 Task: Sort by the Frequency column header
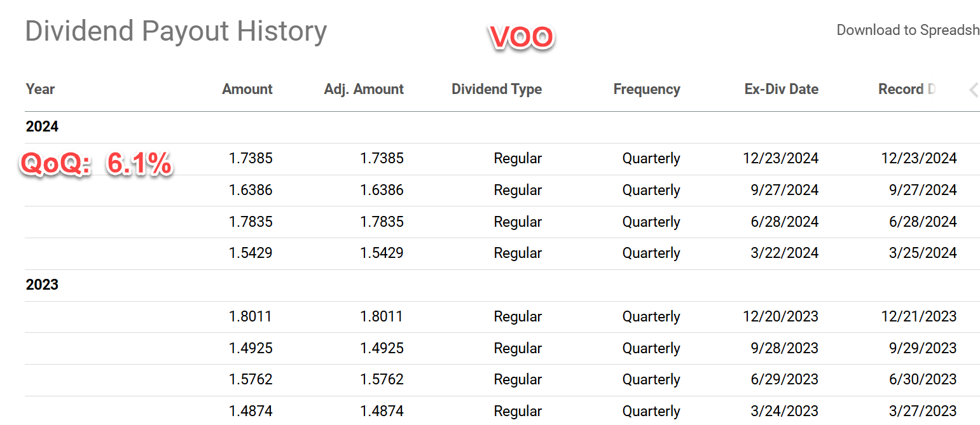pyautogui.click(x=646, y=89)
